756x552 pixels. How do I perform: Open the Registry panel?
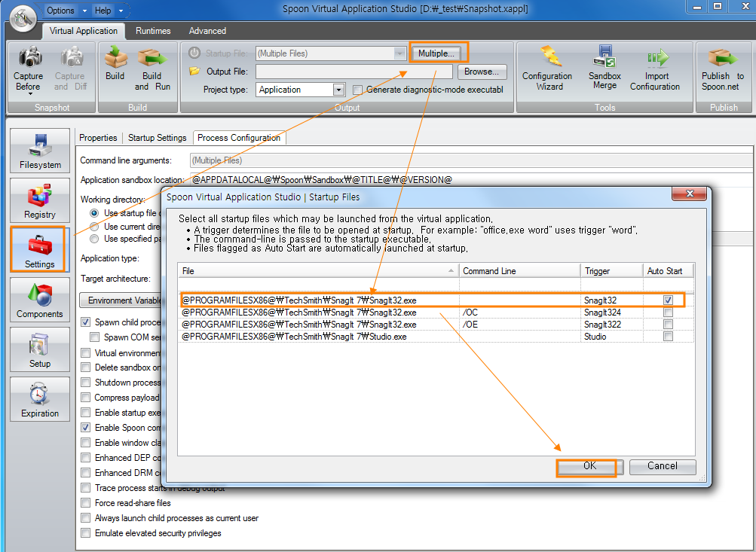(x=40, y=200)
